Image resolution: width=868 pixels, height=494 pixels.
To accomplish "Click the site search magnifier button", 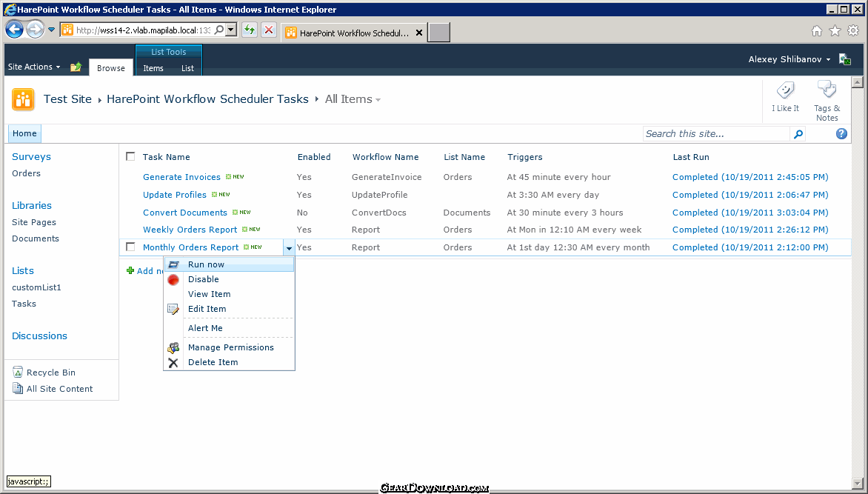I will [x=798, y=134].
